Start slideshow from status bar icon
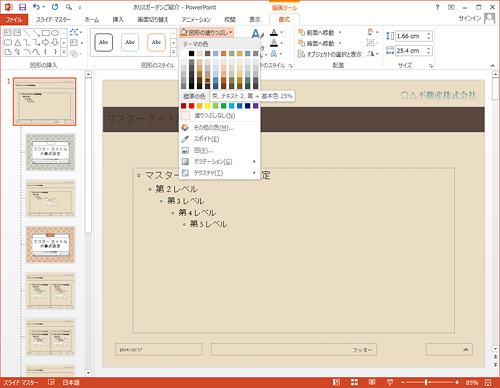500x388 pixels. click(390, 382)
